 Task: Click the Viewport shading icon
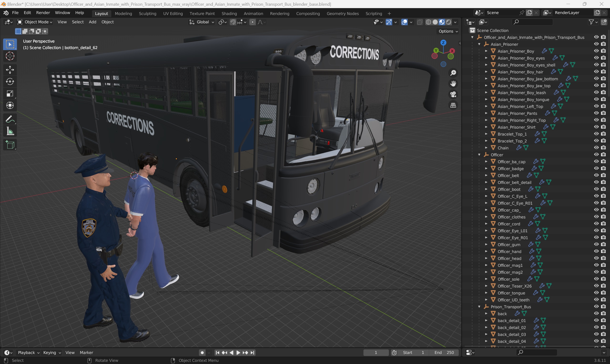442,22
